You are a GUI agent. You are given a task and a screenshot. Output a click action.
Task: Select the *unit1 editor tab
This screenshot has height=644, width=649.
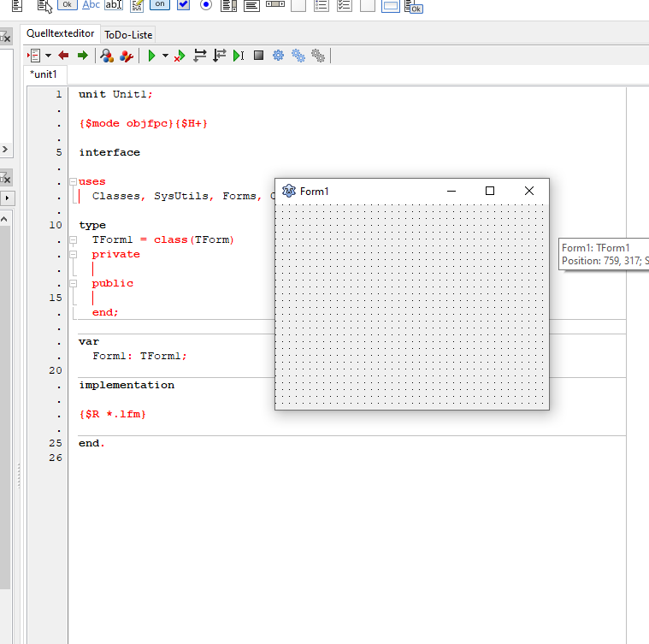[x=44, y=74]
